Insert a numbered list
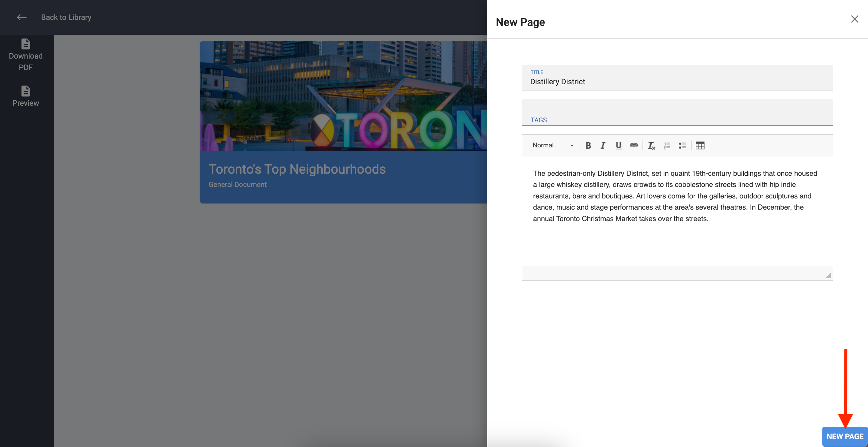Viewport: 868px width, 447px height. pyautogui.click(x=667, y=146)
